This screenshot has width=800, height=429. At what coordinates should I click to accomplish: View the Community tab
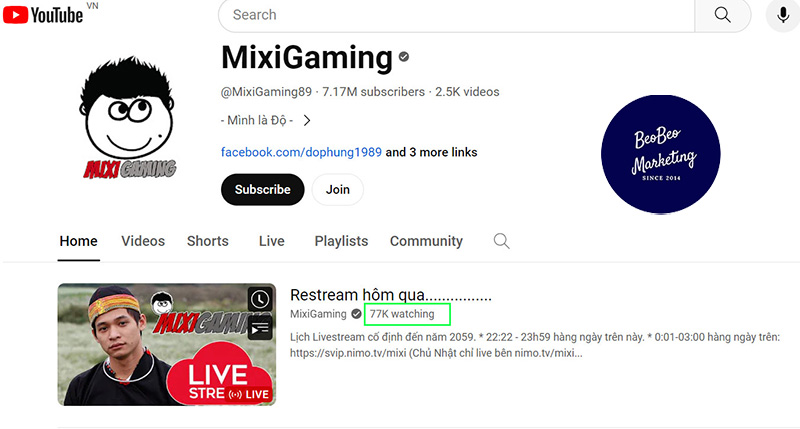pos(426,241)
